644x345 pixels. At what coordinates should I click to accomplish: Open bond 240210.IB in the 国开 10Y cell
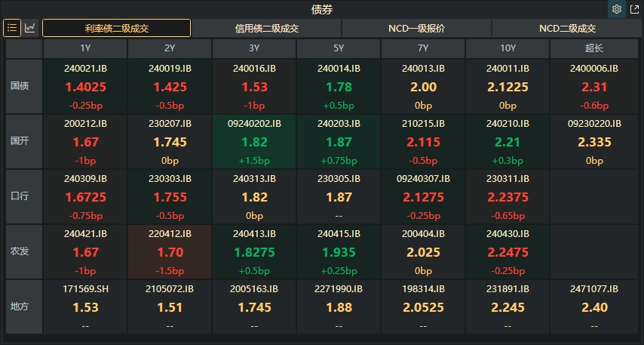508,141
